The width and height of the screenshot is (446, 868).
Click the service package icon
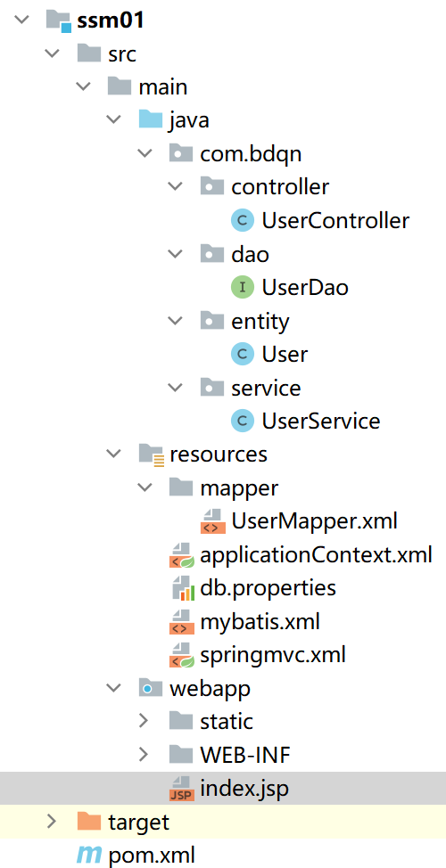pos(212,387)
